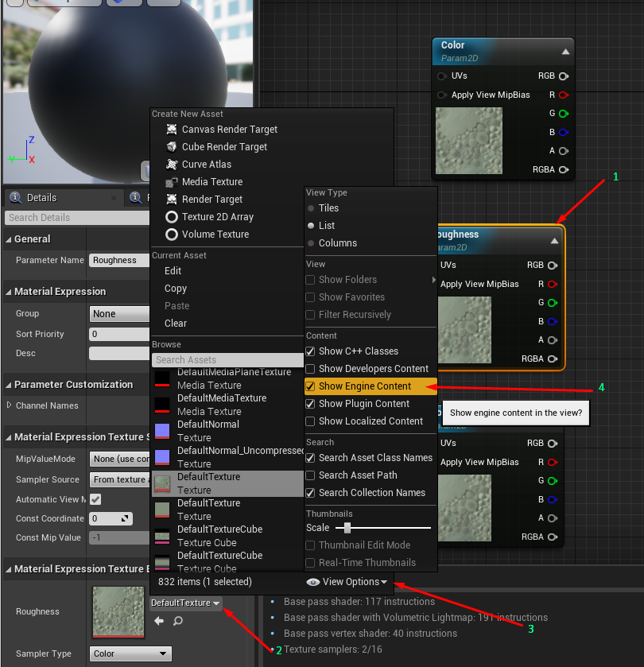Open the Sampler Type Color dropdown
Viewport: 644px width, 667px height.
tap(130, 653)
